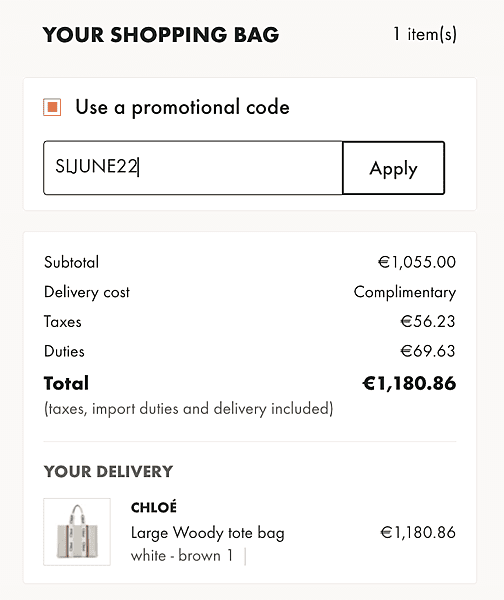Select the Subtotal amount €1,055.00
The height and width of the screenshot is (600, 504).
pyautogui.click(x=417, y=262)
